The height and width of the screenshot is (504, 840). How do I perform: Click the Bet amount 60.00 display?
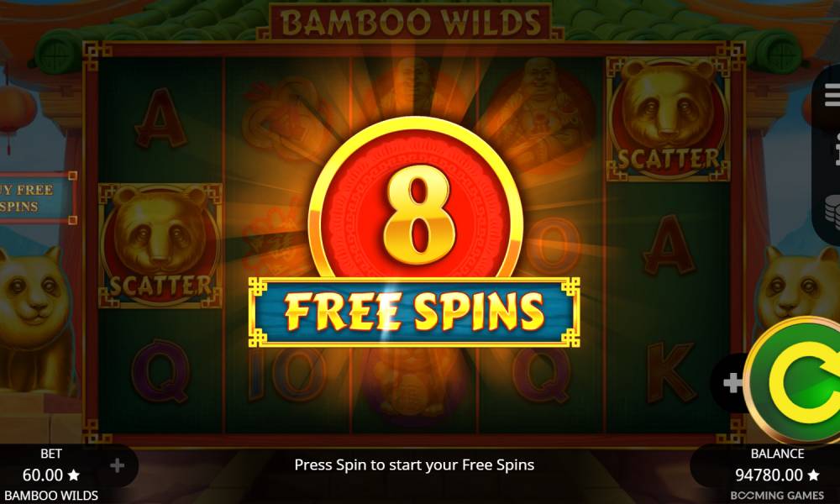click(51, 475)
